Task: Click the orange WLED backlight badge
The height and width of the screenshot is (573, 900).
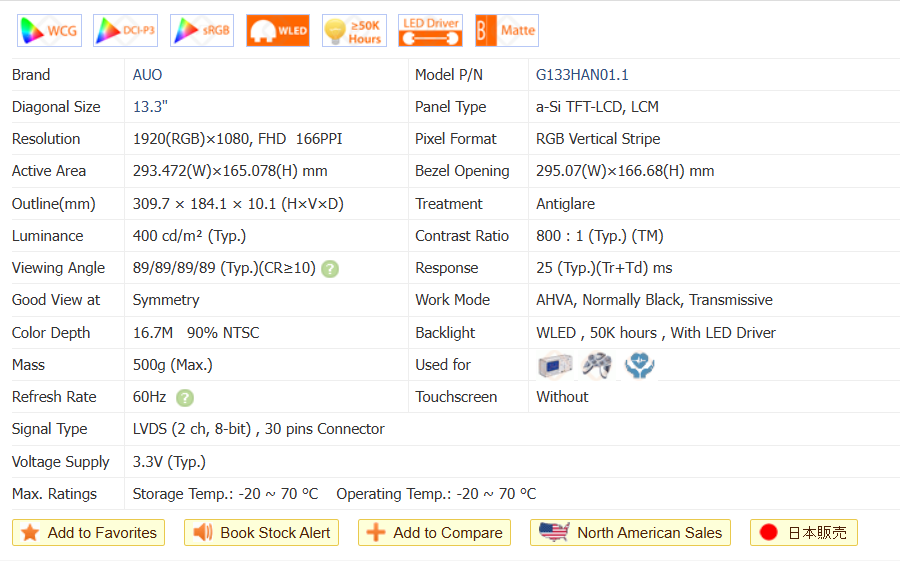Action: 277,31
